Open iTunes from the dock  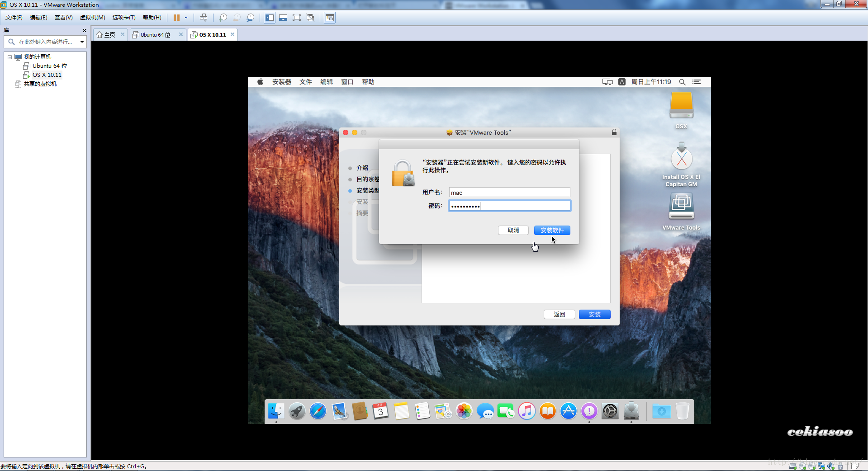(x=527, y=411)
